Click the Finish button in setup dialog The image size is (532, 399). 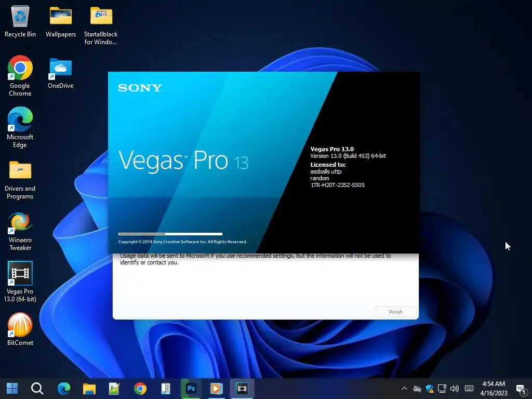(395, 312)
